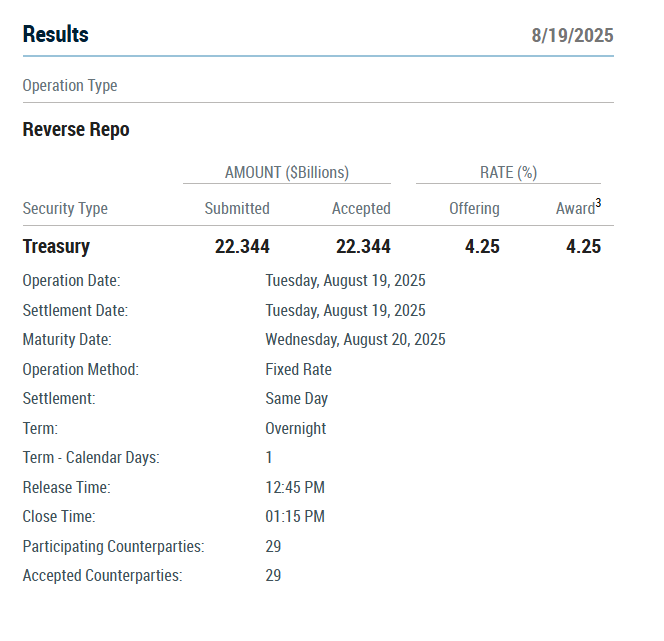
Task: Click the RATE (%) column group header
Action: [508, 172]
